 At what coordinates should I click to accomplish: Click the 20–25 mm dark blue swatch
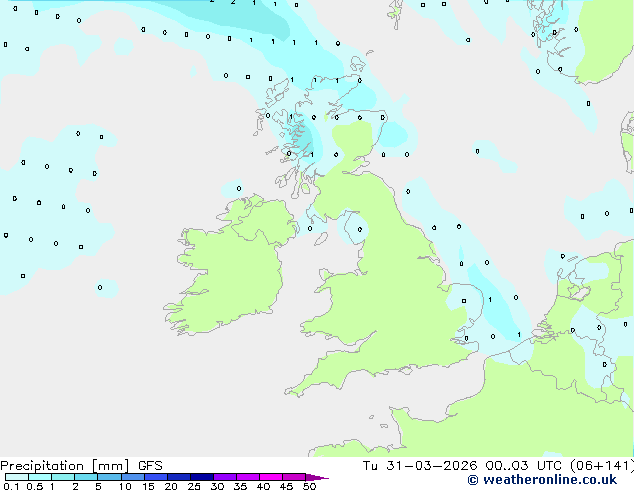coord(179,477)
